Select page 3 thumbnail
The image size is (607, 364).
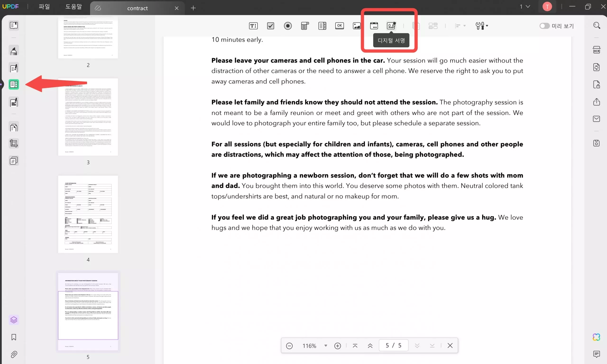pyautogui.click(x=88, y=117)
